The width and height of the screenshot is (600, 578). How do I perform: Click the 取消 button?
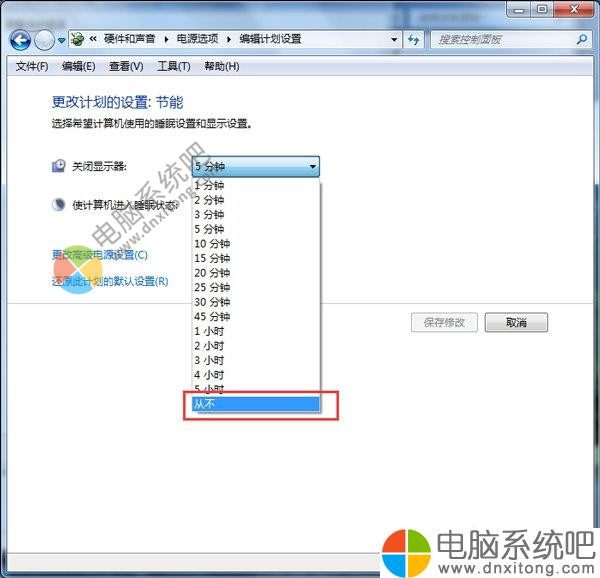click(516, 323)
